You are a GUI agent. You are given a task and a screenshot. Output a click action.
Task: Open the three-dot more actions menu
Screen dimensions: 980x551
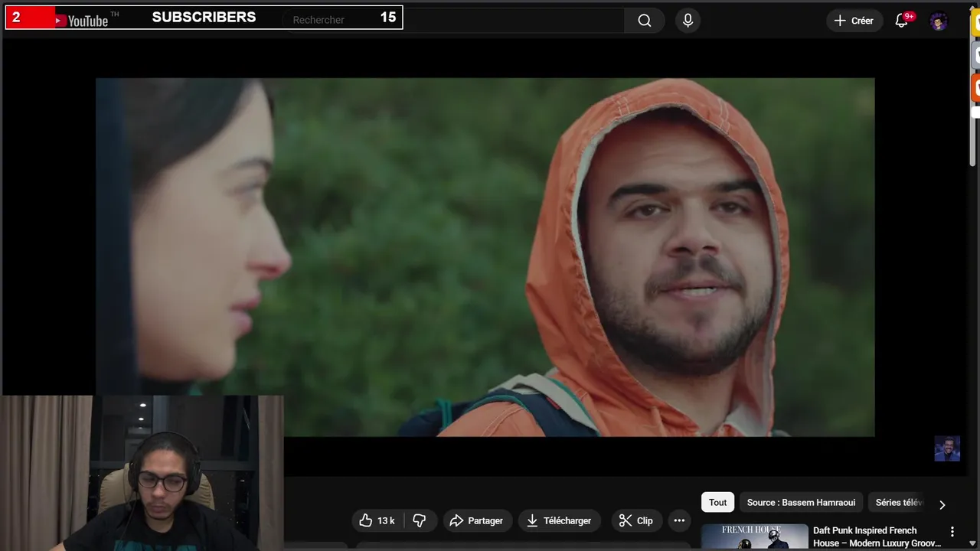pyautogui.click(x=679, y=520)
